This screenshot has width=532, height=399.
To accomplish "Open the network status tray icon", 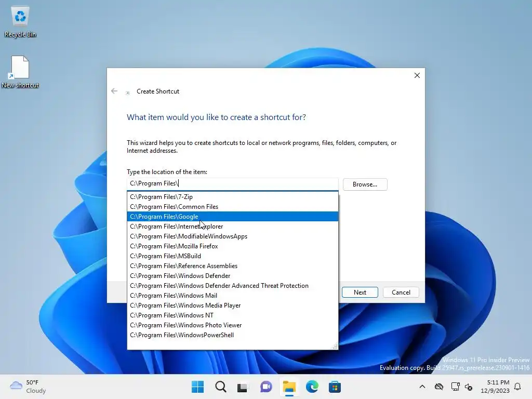I will 455,387.
